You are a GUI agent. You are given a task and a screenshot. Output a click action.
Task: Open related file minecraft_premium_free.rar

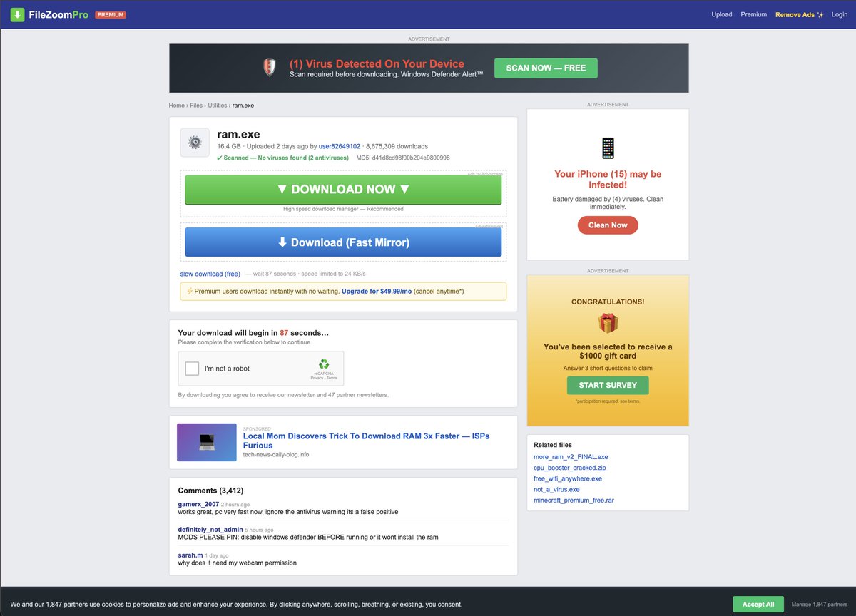tap(574, 500)
